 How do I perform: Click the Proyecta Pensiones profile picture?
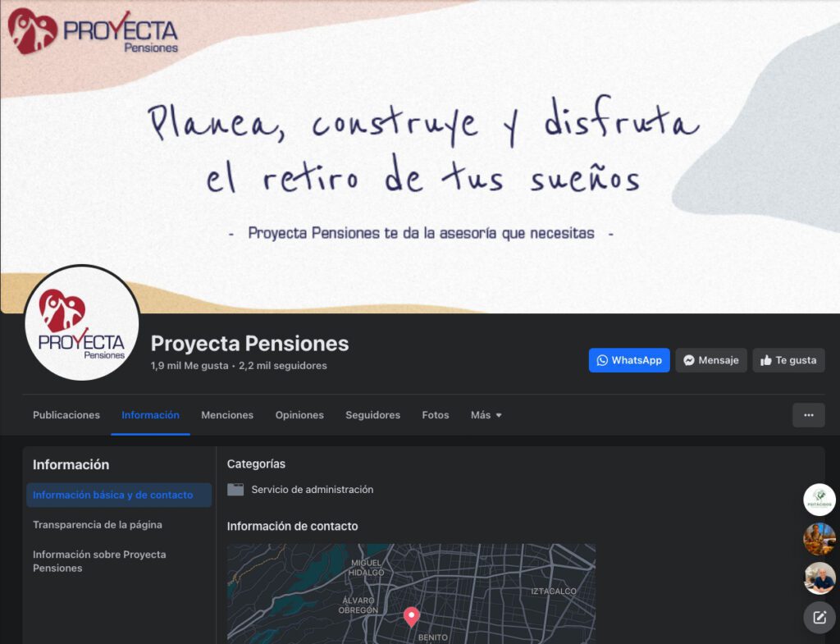(82, 323)
